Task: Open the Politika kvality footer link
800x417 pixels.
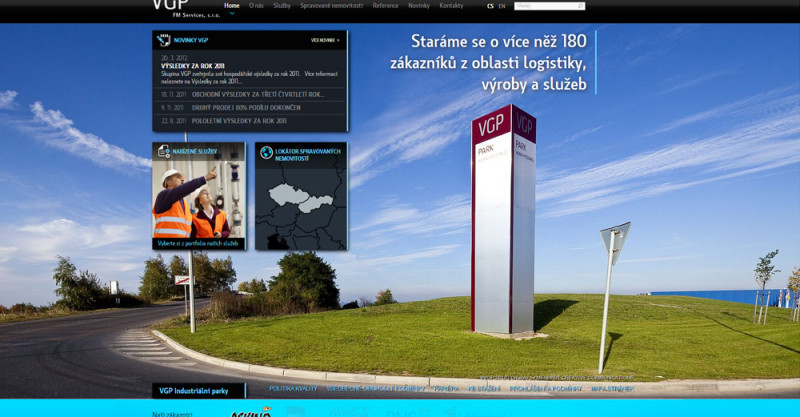Action: tap(293, 388)
